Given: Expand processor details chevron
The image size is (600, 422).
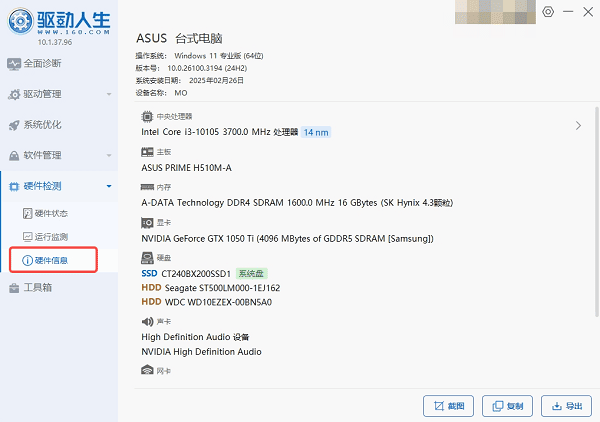Looking at the screenshot, I should click(578, 125).
